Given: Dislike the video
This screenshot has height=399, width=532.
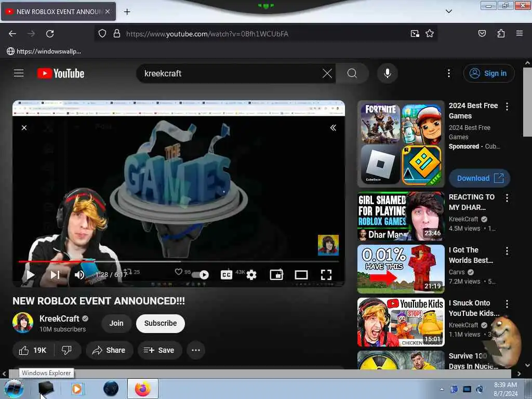Looking at the screenshot, I should [67, 350].
